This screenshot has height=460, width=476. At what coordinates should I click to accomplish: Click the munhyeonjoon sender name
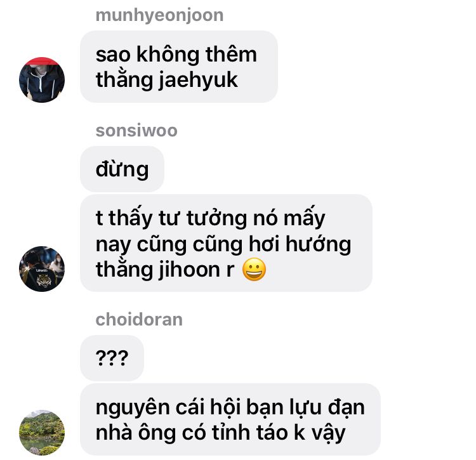[x=159, y=15]
